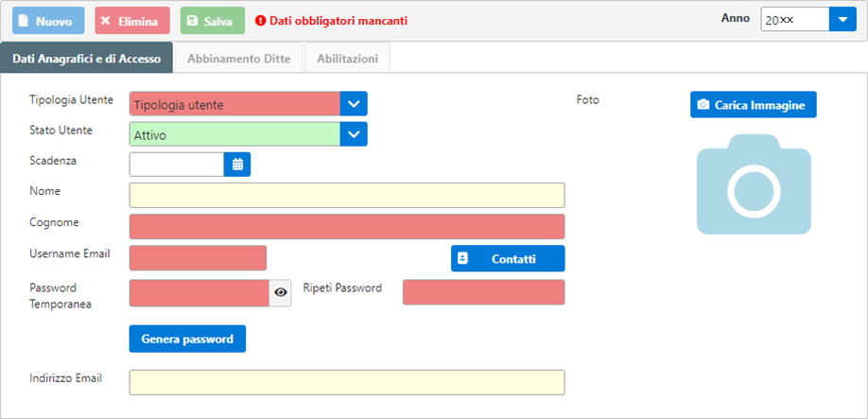This screenshot has height=419, width=868.
Task: Upload a photo via Carica Immagine
Action: [x=753, y=105]
